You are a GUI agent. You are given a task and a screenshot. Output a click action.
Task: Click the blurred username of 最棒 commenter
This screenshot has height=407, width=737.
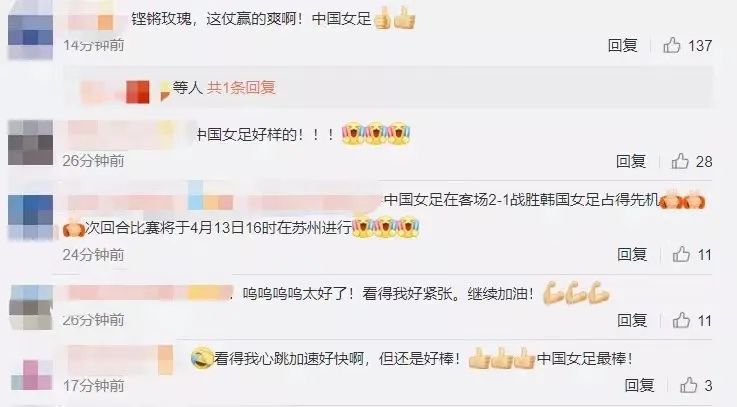click(120, 360)
